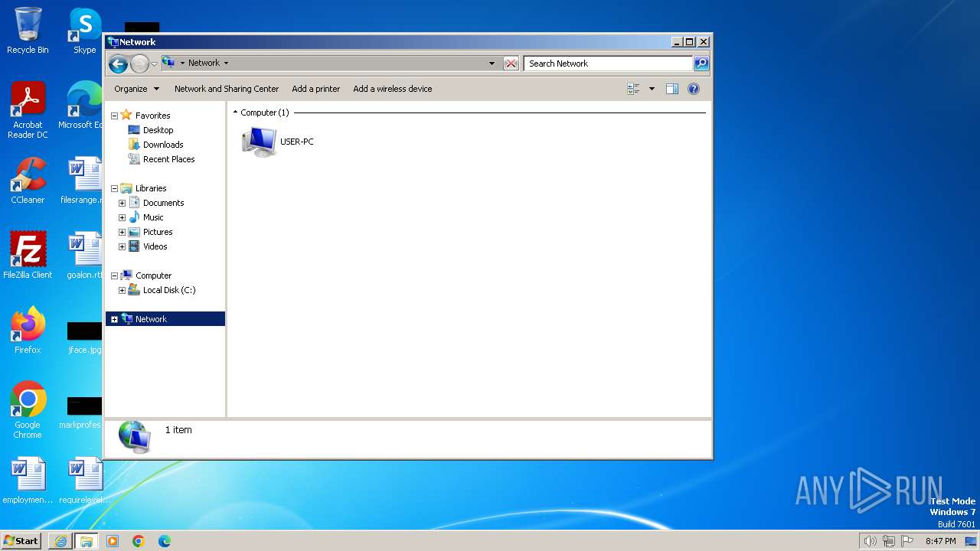The image size is (980, 551).
Task: Open the view options dropdown arrow
Action: (652, 89)
